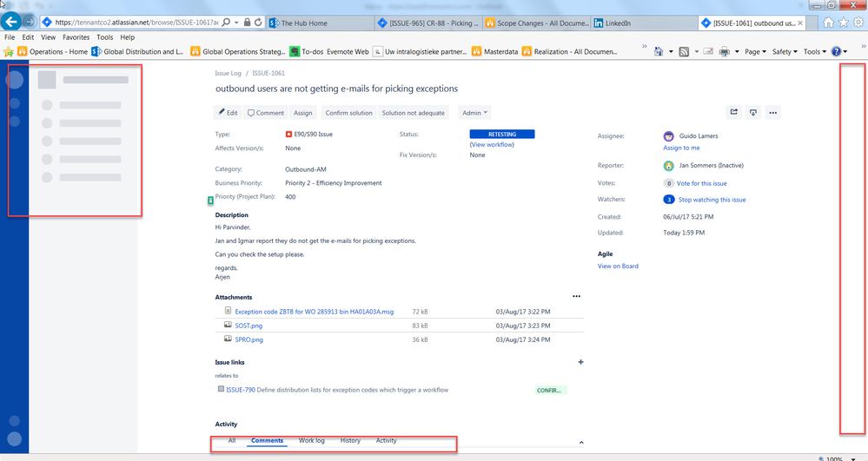
Task: Click the add-to-favorites-bar star icon
Action: point(9,51)
